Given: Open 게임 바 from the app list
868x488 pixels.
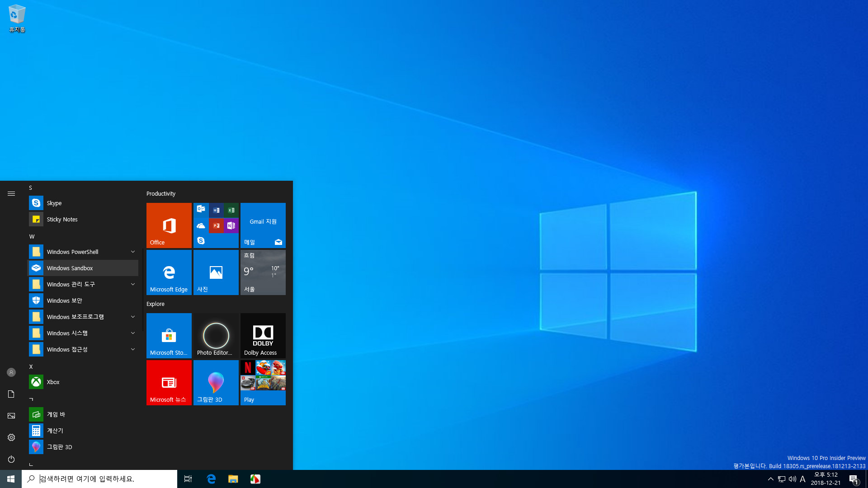Looking at the screenshot, I should [83, 414].
